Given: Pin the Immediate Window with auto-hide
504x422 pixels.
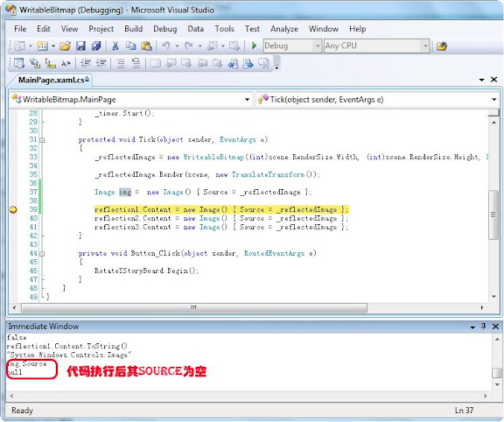Looking at the screenshot, I should pos(483,327).
